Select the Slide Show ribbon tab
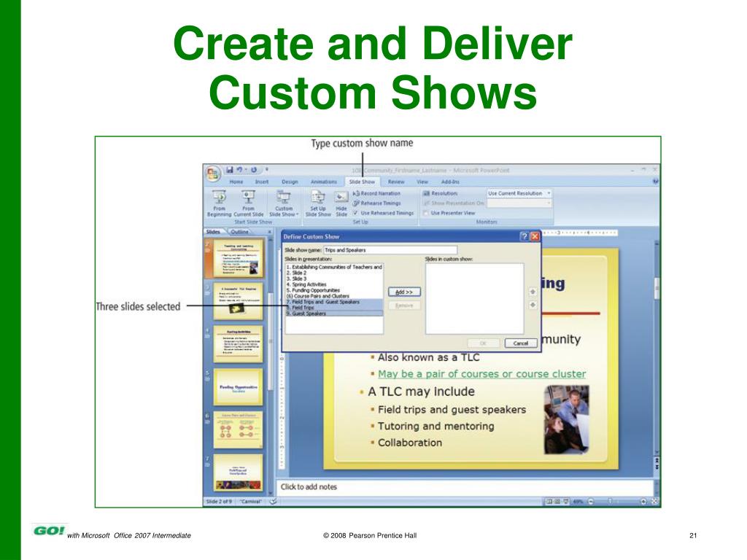747x560 pixels. (x=362, y=182)
